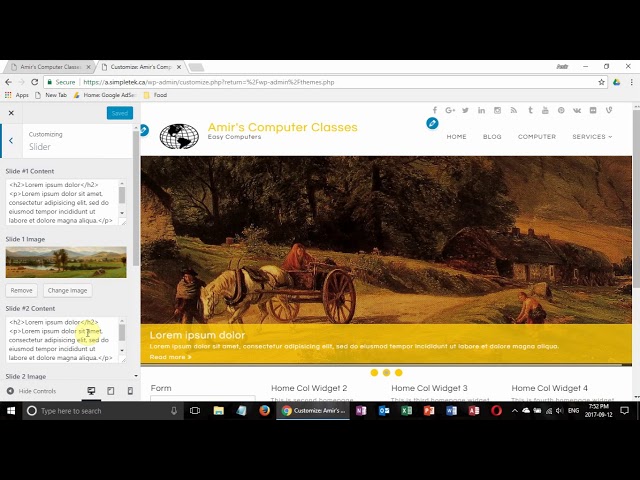Open File Explorer from the taskbar

tap(219, 411)
